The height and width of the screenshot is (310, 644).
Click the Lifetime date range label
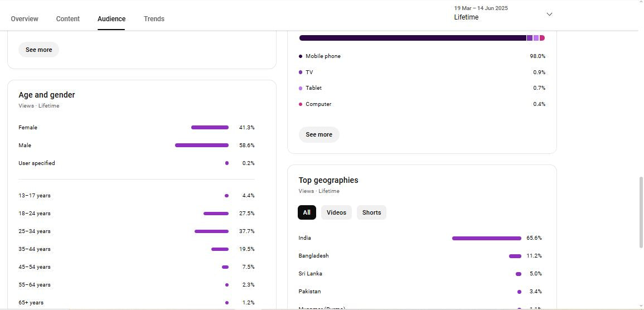pyautogui.click(x=466, y=17)
